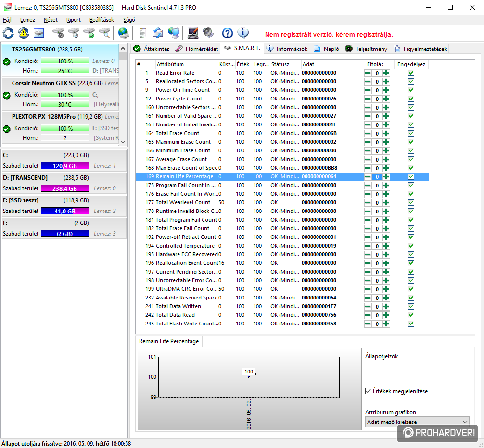Click the green minus on Power On Time Count row
484x448 pixels.
click(x=368, y=90)
